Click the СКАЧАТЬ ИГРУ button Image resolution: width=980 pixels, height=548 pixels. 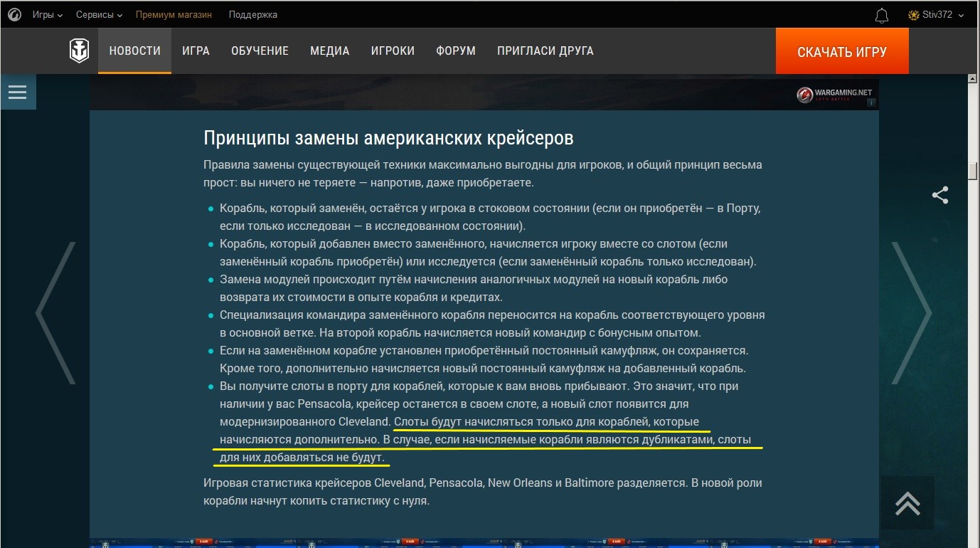coord(842,51)
